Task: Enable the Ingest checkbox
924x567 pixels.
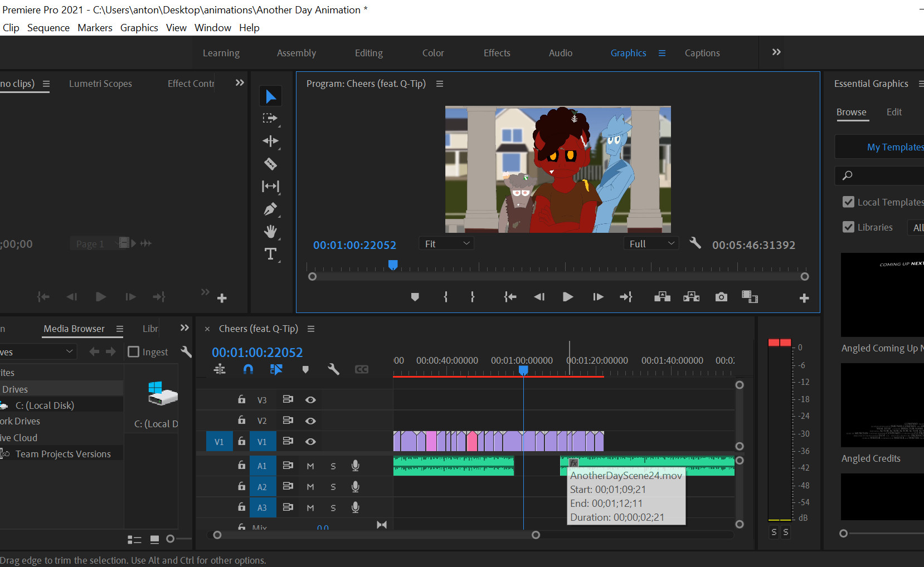Action: click(133, 351)
